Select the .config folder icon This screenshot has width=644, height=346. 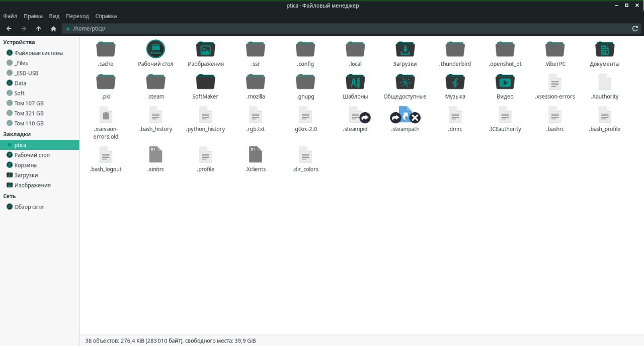(305, 49)
